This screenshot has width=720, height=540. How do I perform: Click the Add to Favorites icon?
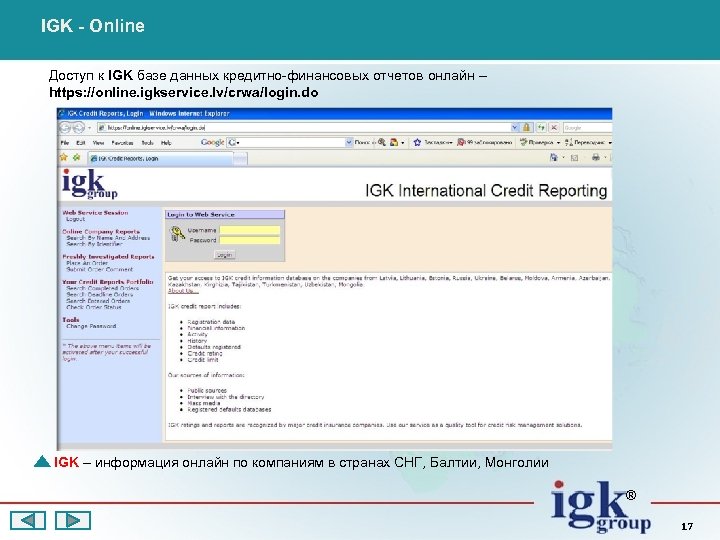click(x=76, y=158)
